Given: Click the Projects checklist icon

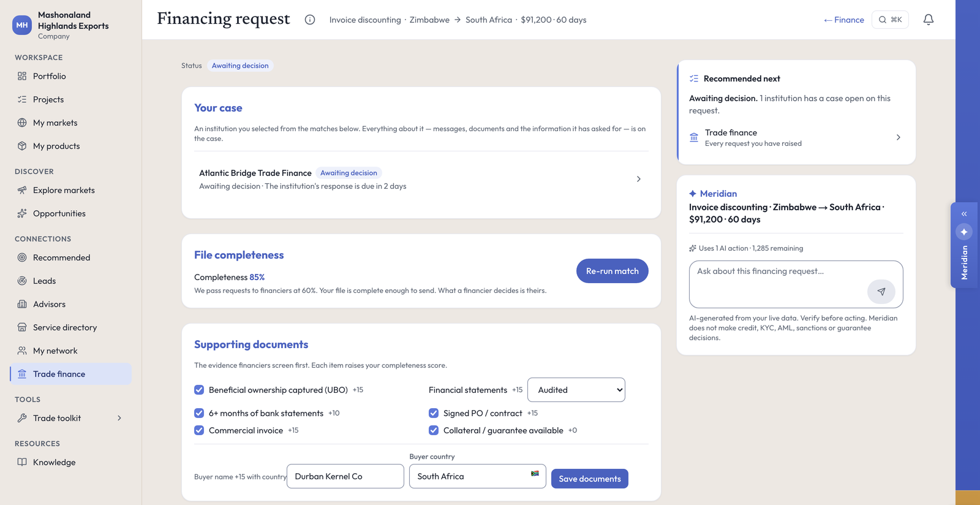Looking at the screenshot, I should (22, 99).
